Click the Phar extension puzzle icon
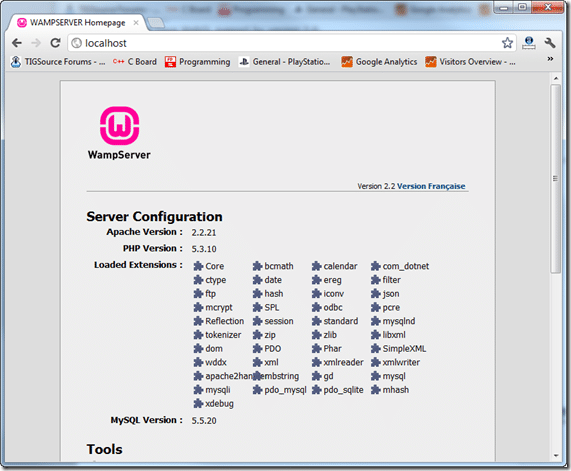The height and width of the screenshot is (471, 571). tap(316, 349)
